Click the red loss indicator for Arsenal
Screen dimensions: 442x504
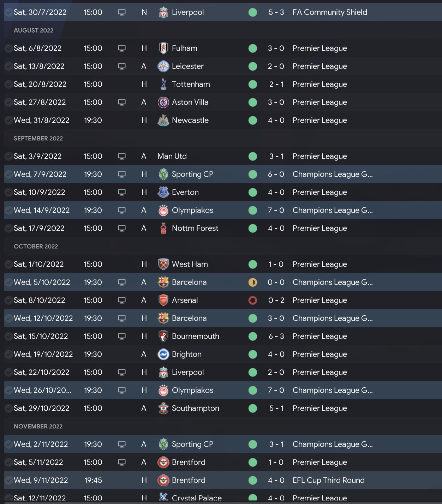(x=253, y=300)
